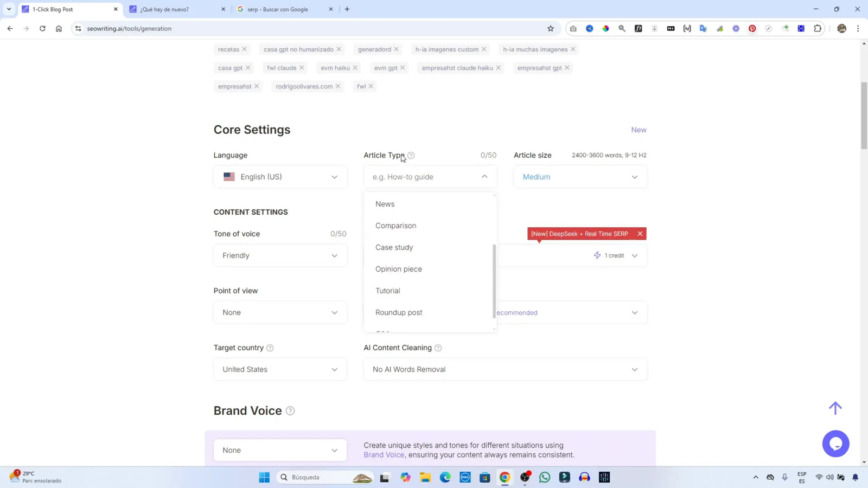The height and width of the screenshot is (488, 868).
Task: Open the chat support bubble
Action: tap(835, 444)
